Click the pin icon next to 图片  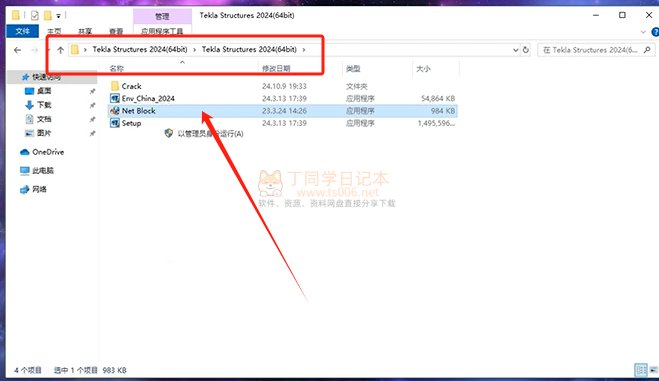92,133
